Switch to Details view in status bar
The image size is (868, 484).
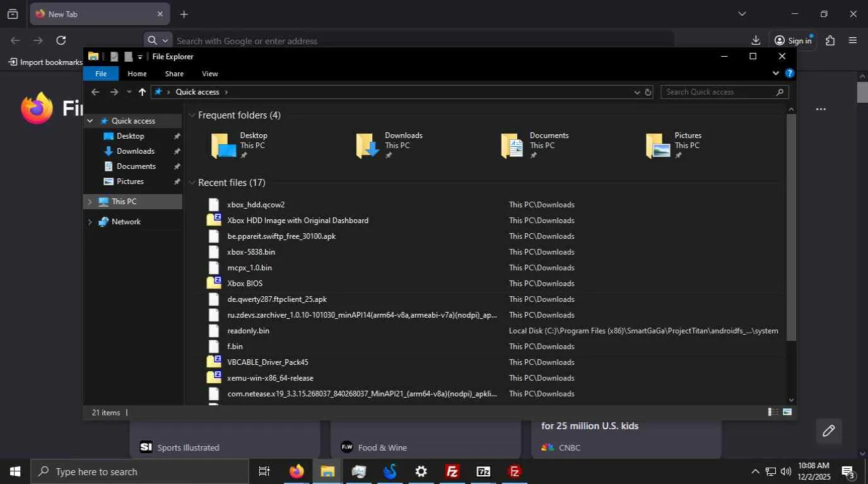pyautogui.click(x=773, y=412)
